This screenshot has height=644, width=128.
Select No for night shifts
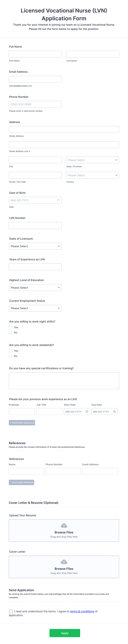click(11, 332)
